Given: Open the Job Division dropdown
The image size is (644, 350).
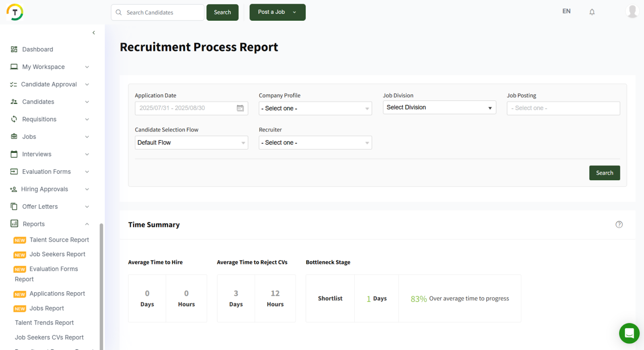Looking at the screenshot, I should click(x=439, y=108).
